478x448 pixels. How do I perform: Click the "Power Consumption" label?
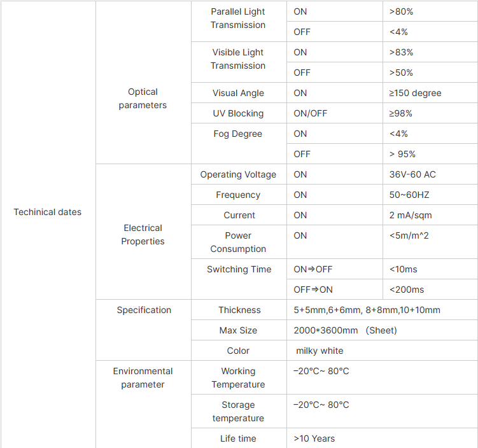[238, 242]
